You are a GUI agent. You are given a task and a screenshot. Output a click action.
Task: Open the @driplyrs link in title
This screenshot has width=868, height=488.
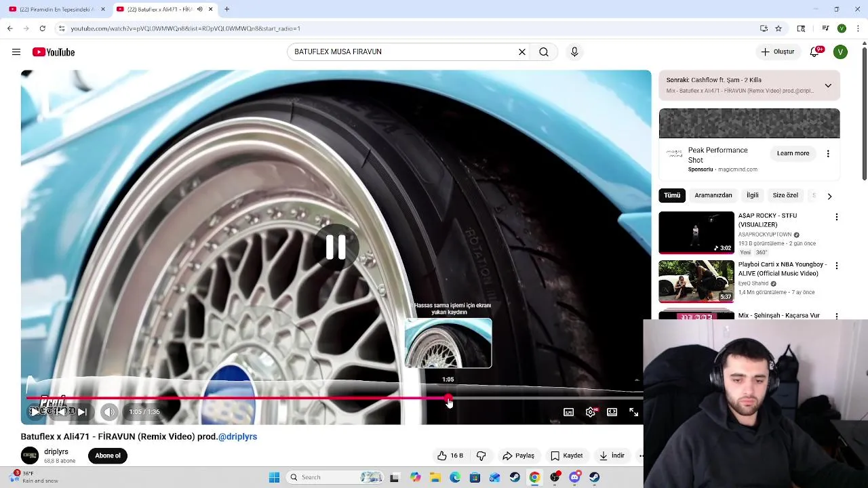[x=237, y=436]
